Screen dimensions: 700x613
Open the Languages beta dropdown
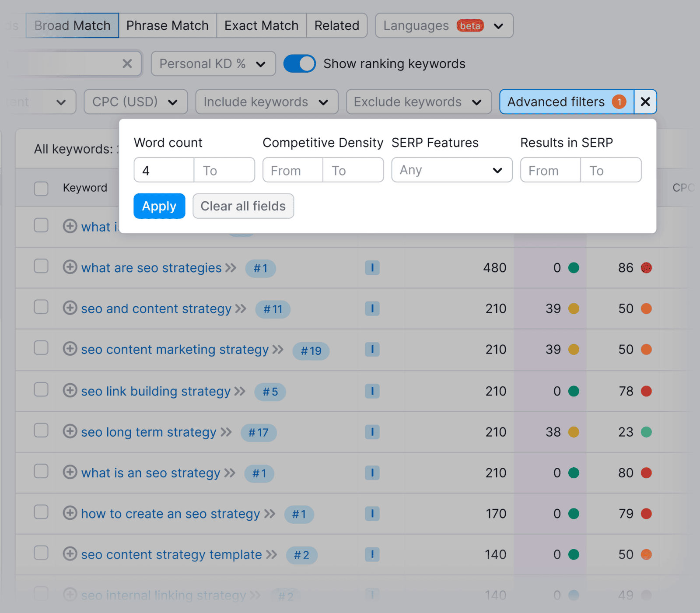(x=444, y=26)
